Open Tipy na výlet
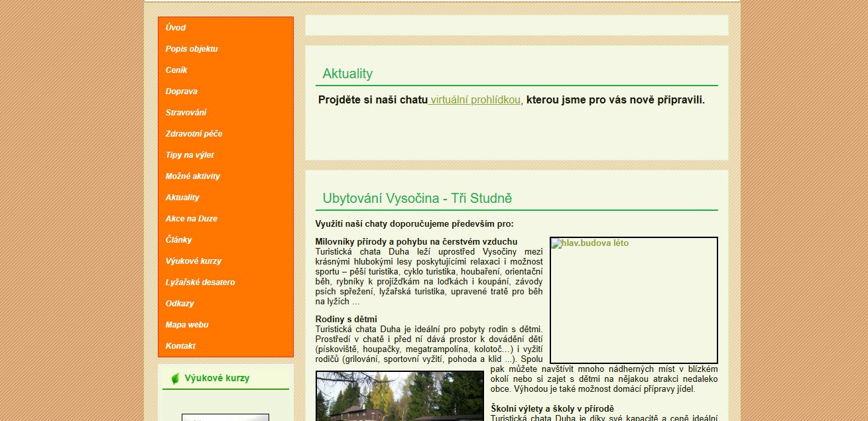Screen dimensions: 868x421 pos(190,155)
